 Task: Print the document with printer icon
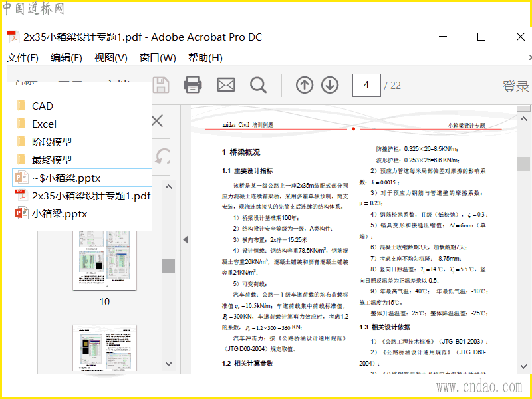[193, 85]
